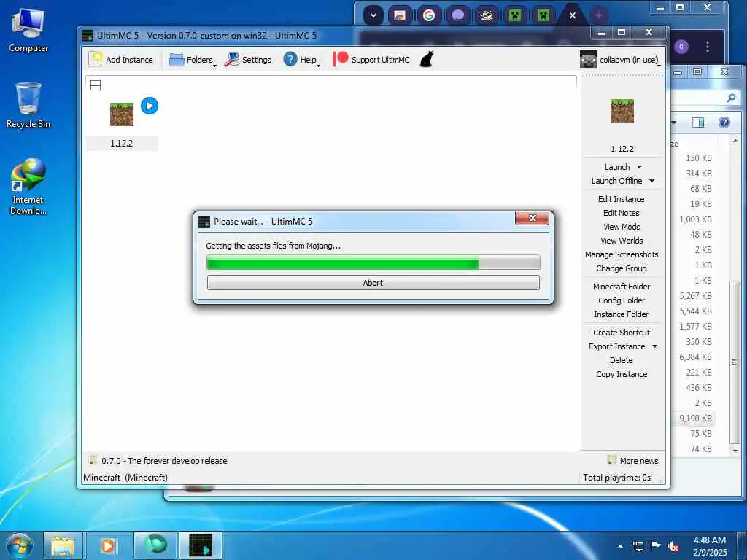
Task: Click the Total playtime status text
Action: [616, 477]
